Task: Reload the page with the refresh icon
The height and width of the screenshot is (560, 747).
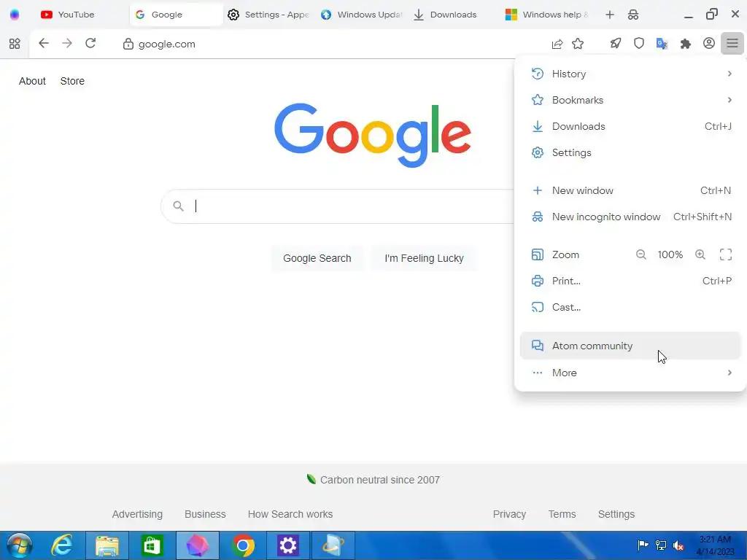Action: tap(90, 43)
